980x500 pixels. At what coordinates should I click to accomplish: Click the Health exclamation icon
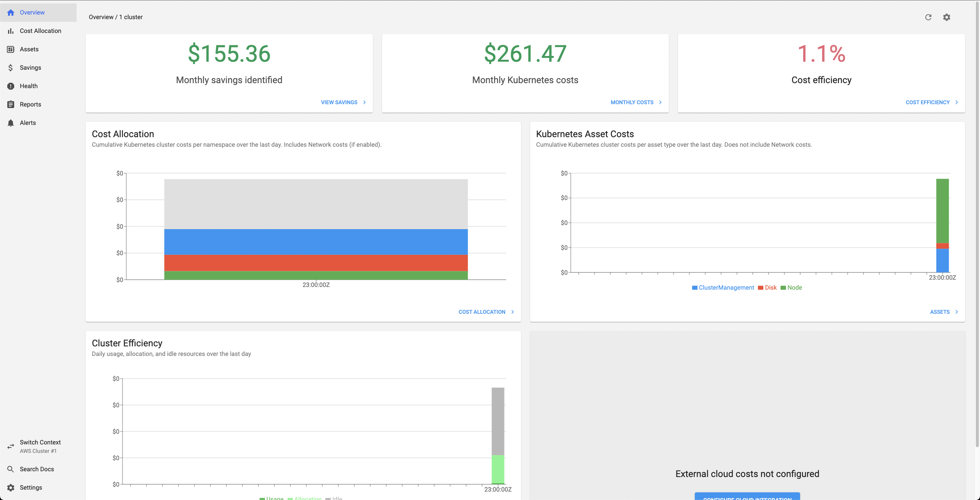click(11, 86)
